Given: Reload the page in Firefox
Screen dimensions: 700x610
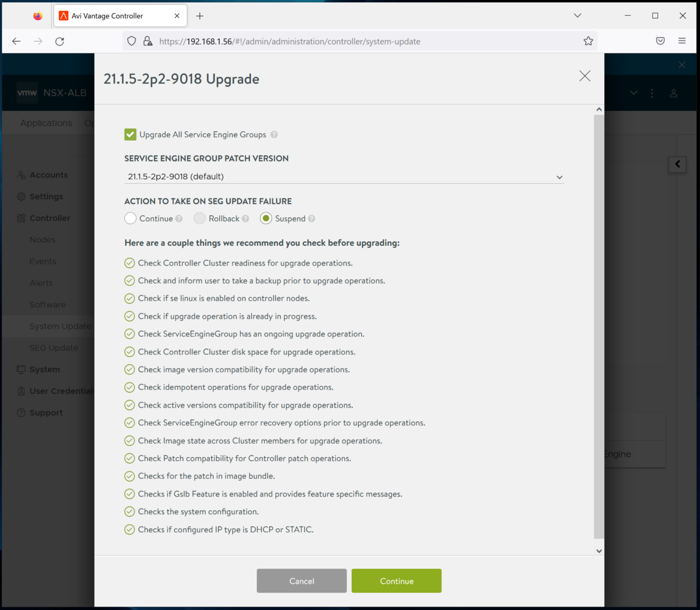Looking at the screenshot, I should click(60, 41).
